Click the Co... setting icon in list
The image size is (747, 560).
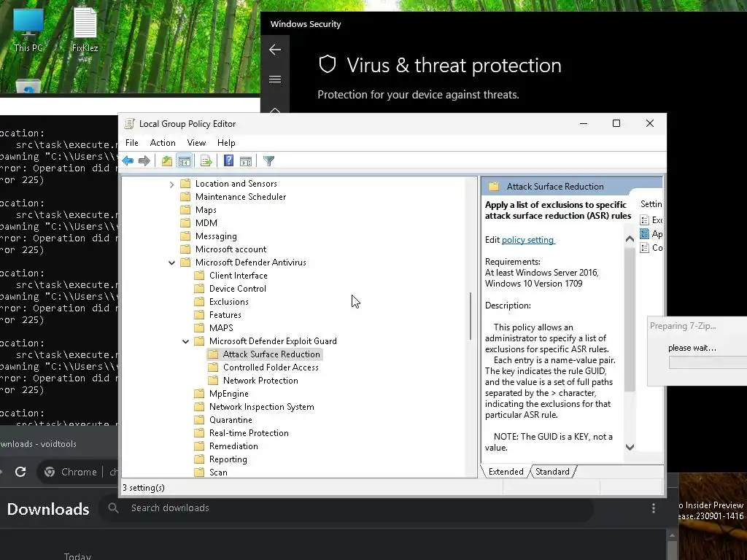[645, 248]
